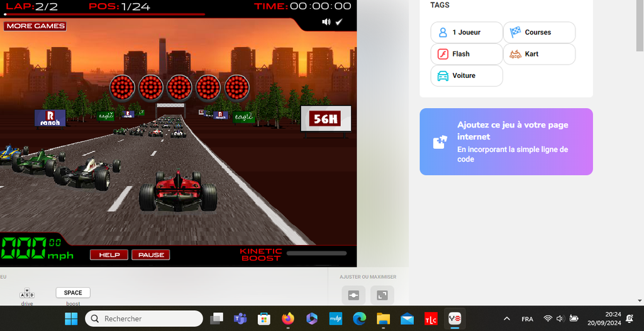Click the battery status icon
The image size is (644, 331).
pos(574,318)
